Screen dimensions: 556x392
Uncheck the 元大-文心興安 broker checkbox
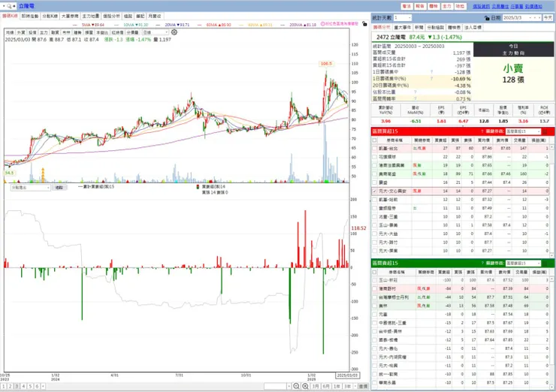click(x=375, y=191)
